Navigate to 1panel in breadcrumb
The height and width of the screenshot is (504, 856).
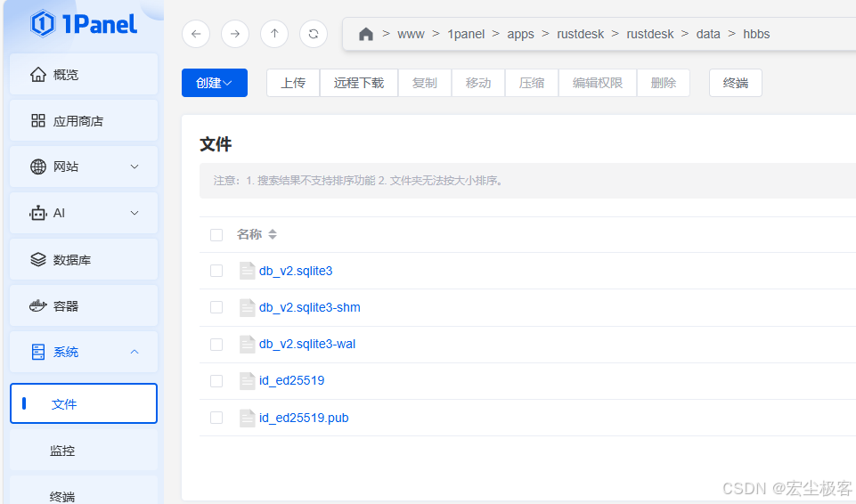pyautogui.click(x=466, y=34)
